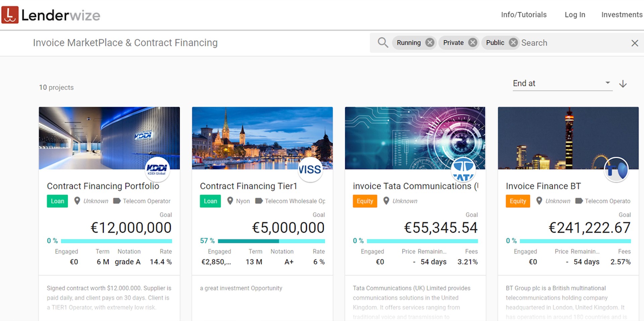Open invoice Tata Communications title
Screen dimensions: 644x321
pos(416,186)
